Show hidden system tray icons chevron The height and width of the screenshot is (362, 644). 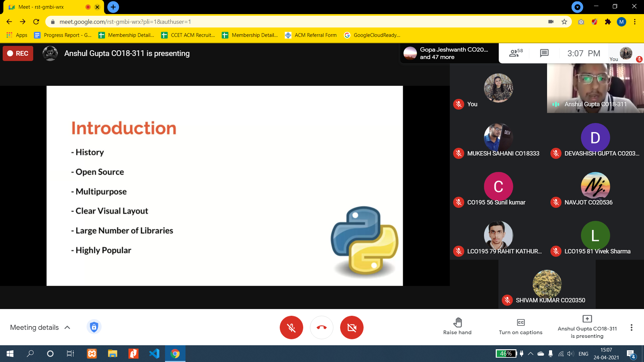tap(531, 354)
